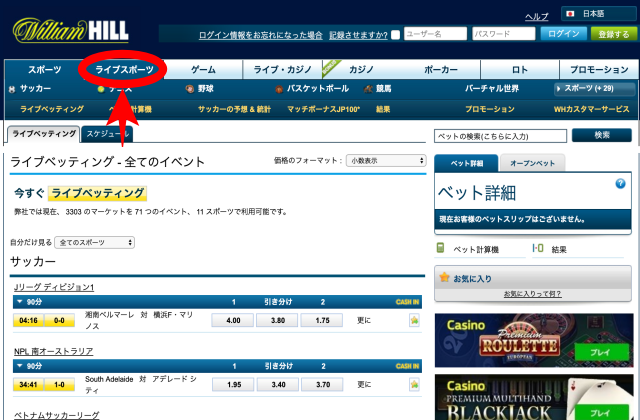
Task: Click the Japan flag language icon
Action: coord(570,14)
